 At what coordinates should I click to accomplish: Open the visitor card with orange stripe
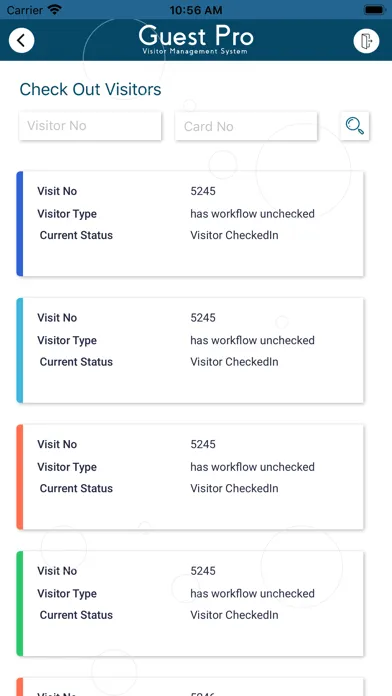point(190,477)
